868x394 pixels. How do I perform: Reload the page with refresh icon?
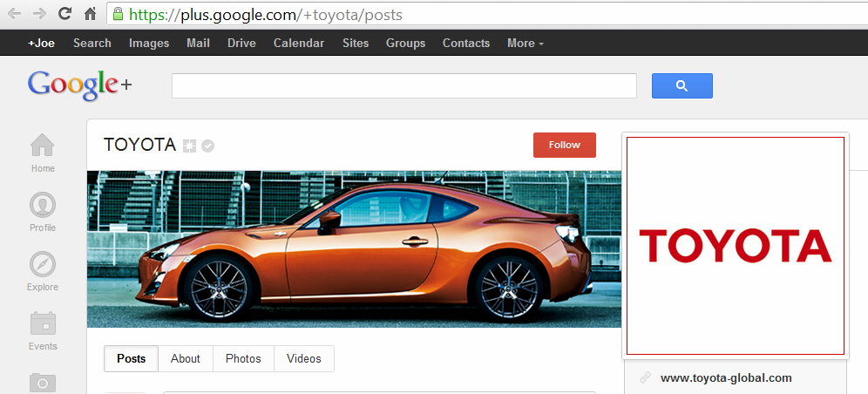[64, 14]
